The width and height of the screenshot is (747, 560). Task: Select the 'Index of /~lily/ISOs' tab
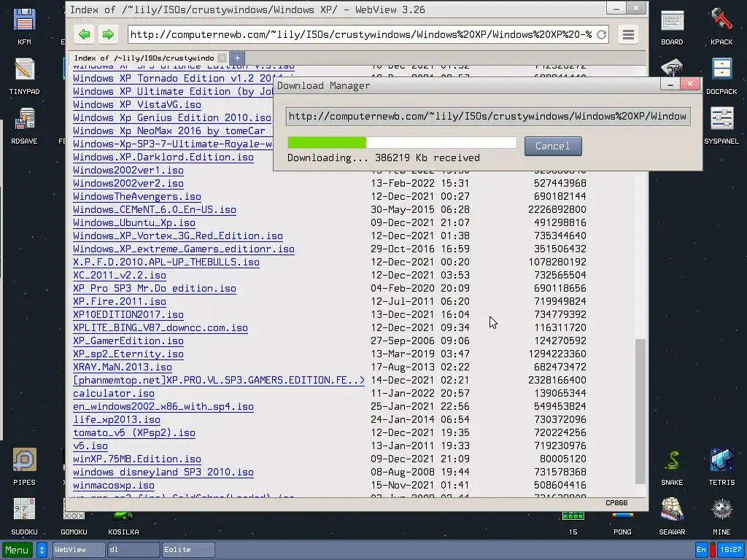click(144, 58)
